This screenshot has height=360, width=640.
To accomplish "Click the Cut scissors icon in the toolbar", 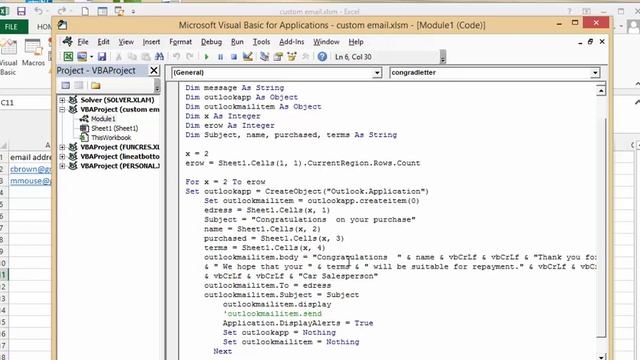I will coord(119,57).
